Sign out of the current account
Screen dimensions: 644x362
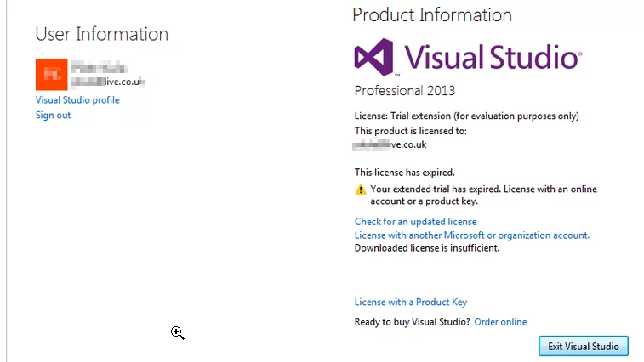[53, 116]
